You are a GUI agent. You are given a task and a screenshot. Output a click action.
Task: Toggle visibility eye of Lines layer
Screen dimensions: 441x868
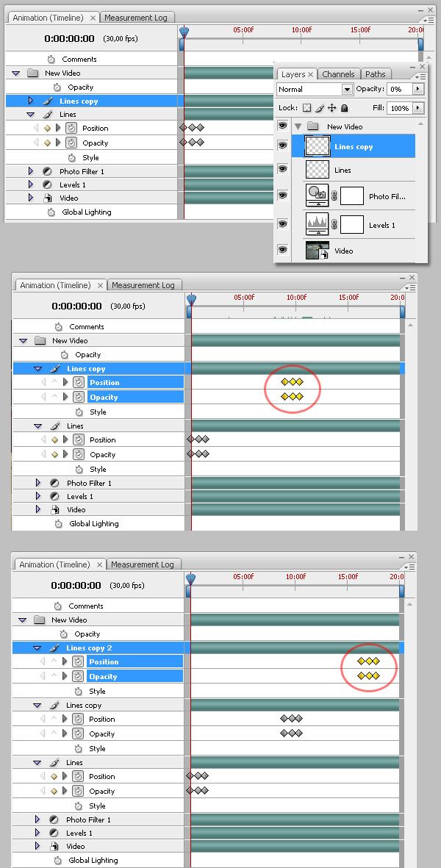[283, 168]
